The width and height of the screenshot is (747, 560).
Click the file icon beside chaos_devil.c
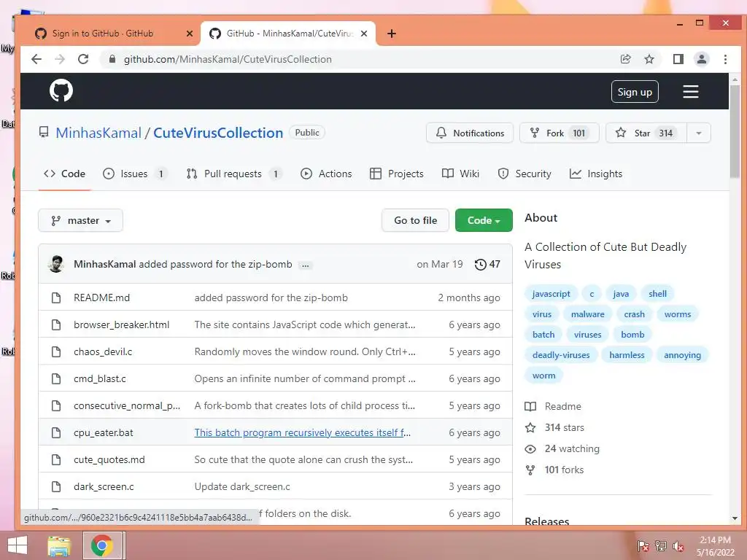[56, 351]
